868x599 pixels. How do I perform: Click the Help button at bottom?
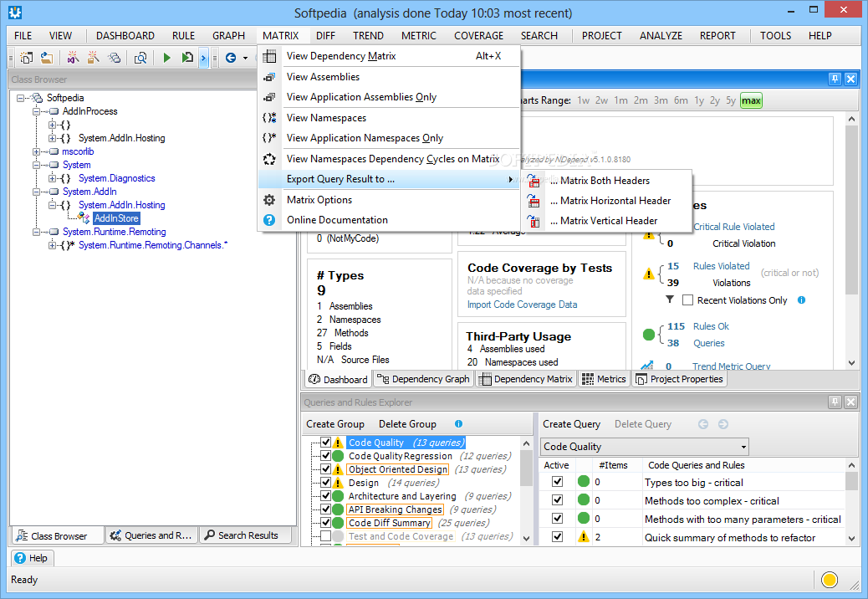(32, 558)
